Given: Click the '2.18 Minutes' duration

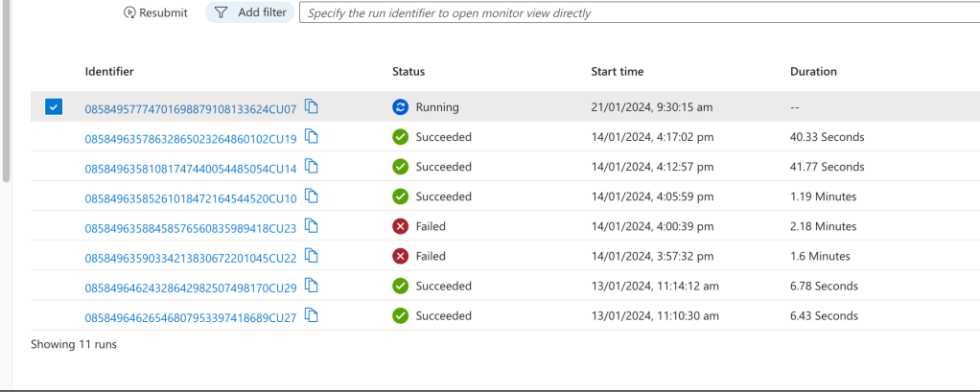Looking at the screenshot, I should point(823,226).
